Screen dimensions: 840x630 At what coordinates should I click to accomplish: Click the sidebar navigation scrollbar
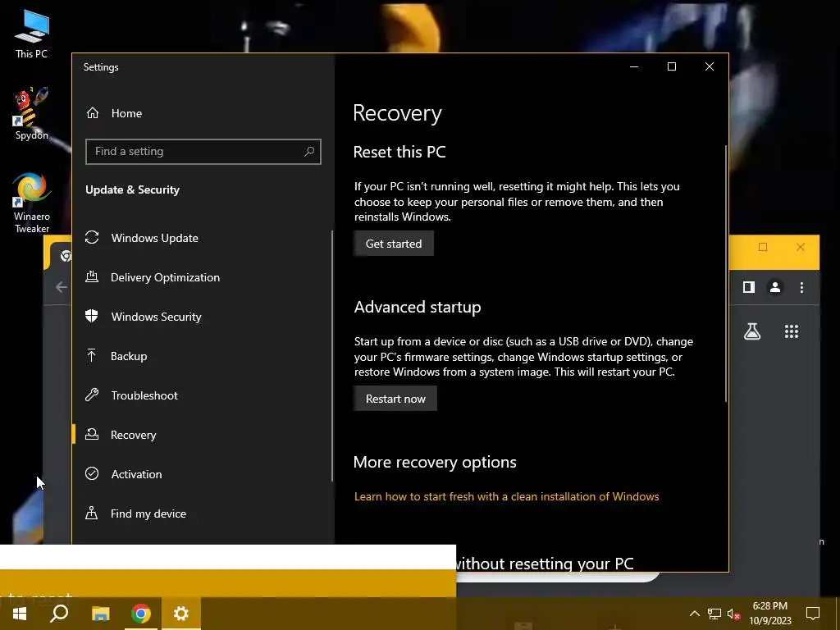point(332,356)
